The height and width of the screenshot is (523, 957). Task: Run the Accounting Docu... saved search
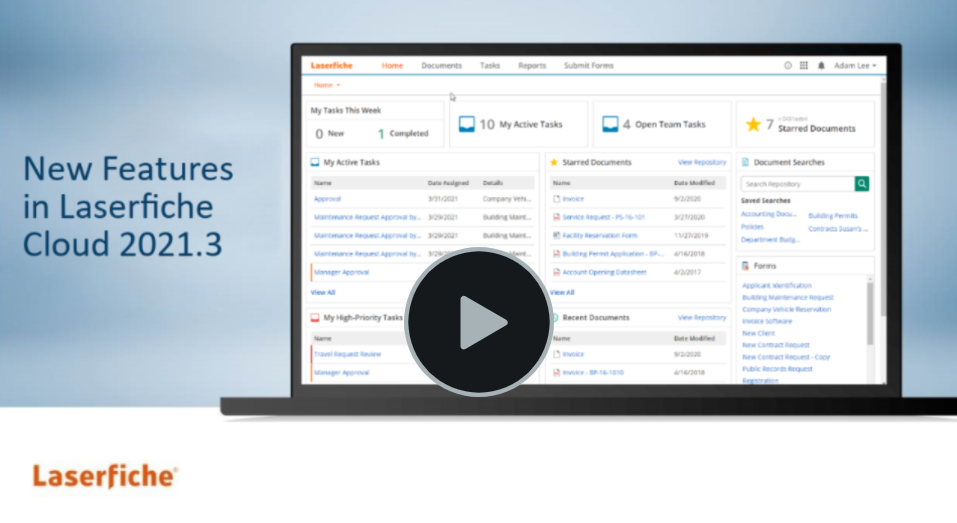[x=768, y=214]
